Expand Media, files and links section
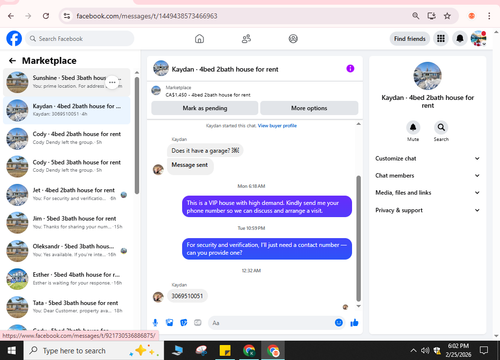 point(427,193)
